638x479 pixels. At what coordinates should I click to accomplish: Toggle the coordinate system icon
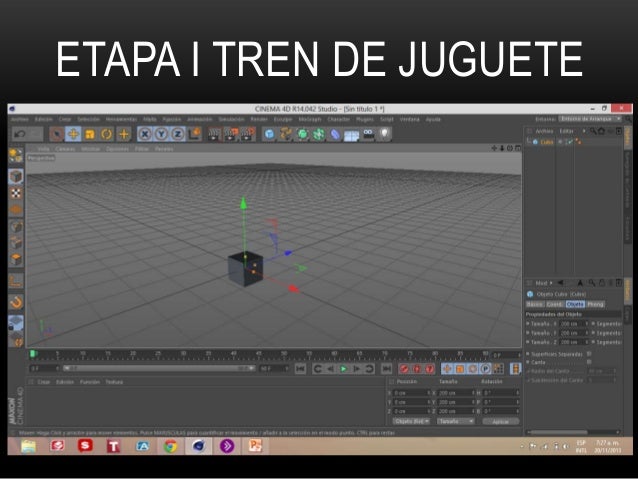195,134
